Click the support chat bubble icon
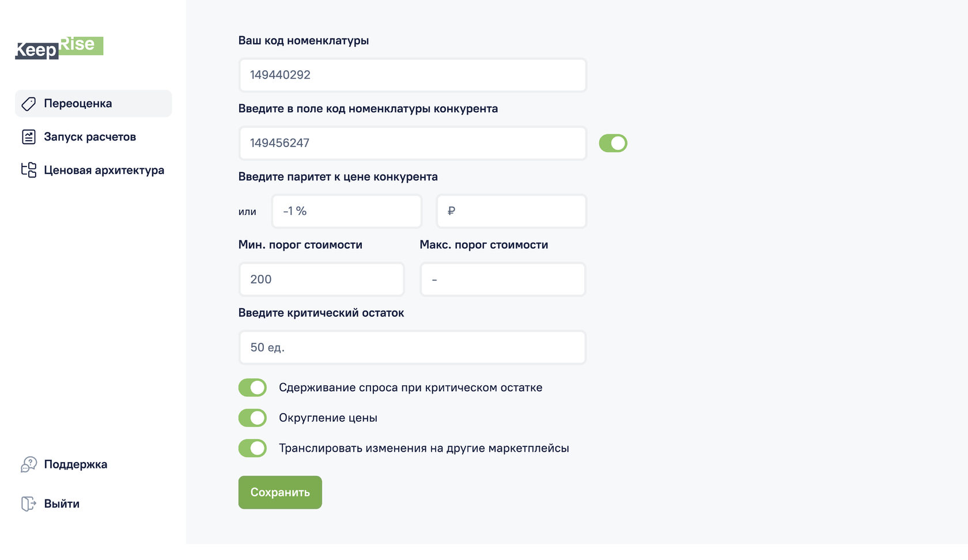 pyautogui.click(x=28, y=464)
